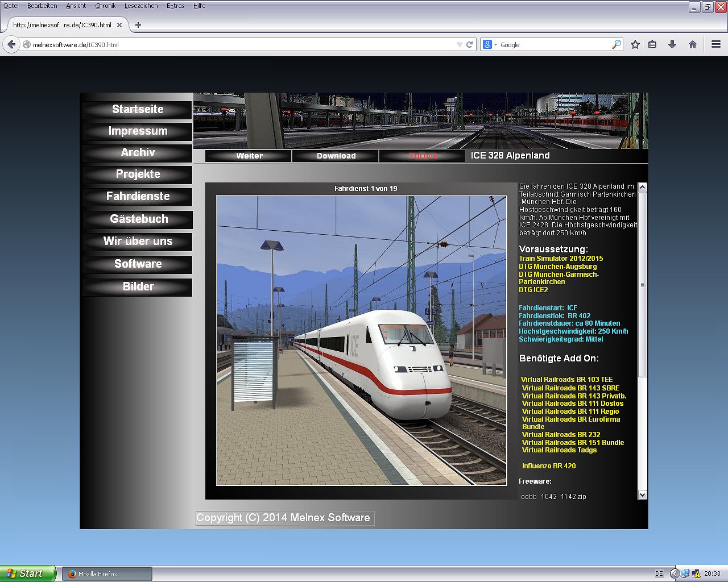Click the DE language indicator in the tray
Screen dimensions: 728x582
pyautogui.click(x=659, y=574)
